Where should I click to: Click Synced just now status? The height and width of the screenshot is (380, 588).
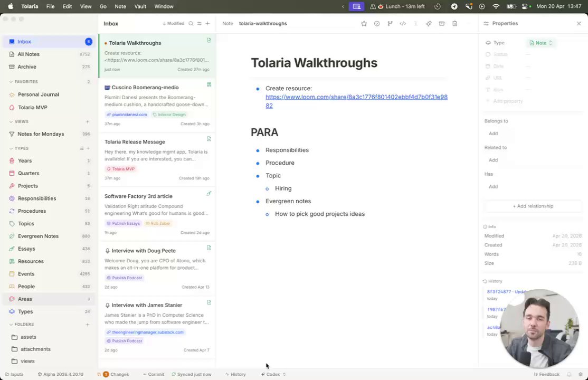tap(191, 374)
